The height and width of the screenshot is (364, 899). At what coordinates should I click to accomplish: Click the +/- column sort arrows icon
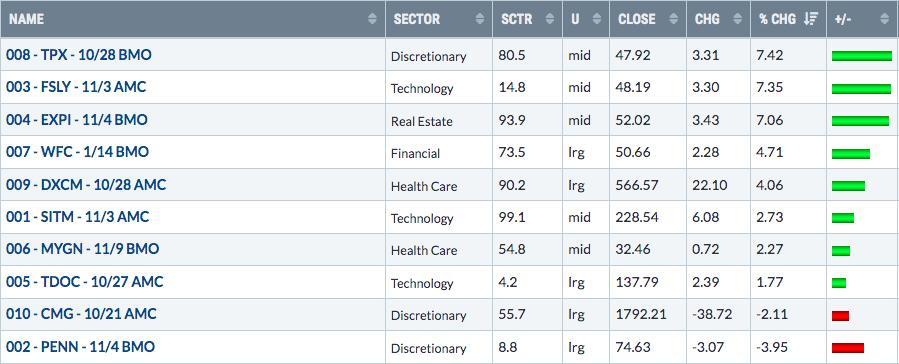click(x=884, y=19)
